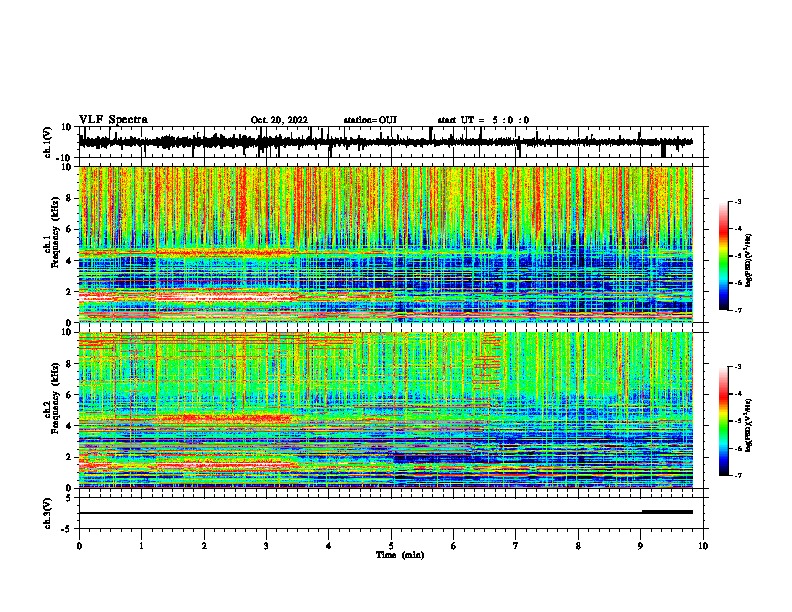The width and height of the screenshot is (792, 612).
Task: Click the log(PSD) label of ch.2 color bar
Action: tap(749, 425)
